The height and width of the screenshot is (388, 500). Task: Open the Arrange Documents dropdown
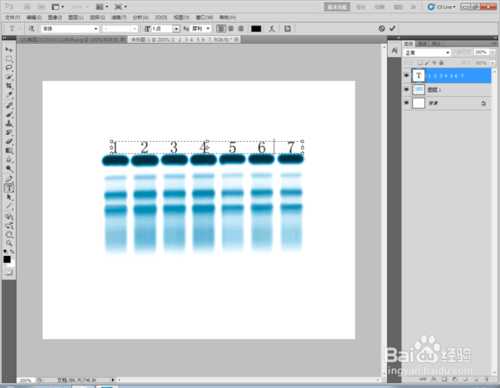tap(102, 7)
